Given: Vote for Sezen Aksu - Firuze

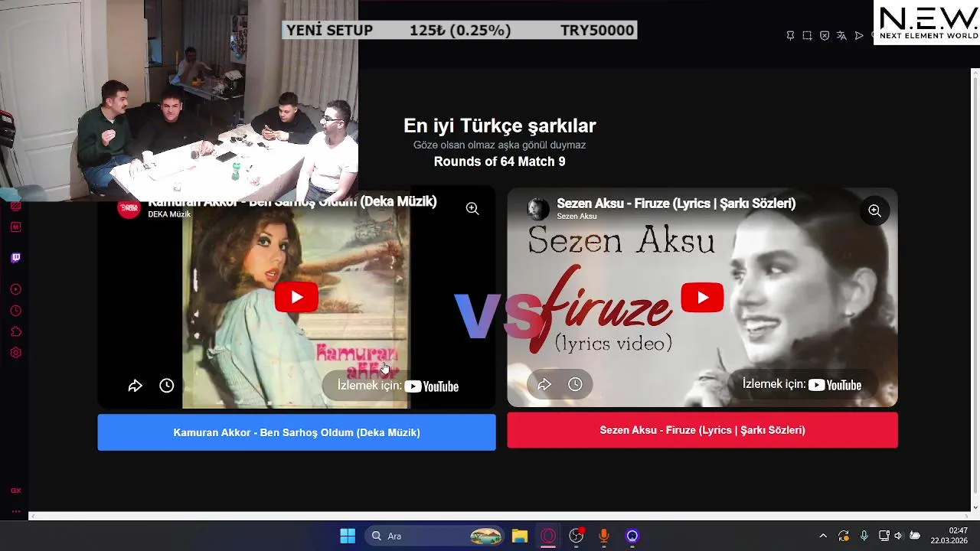Looking at the screenshot, I should tap(702, 430).
